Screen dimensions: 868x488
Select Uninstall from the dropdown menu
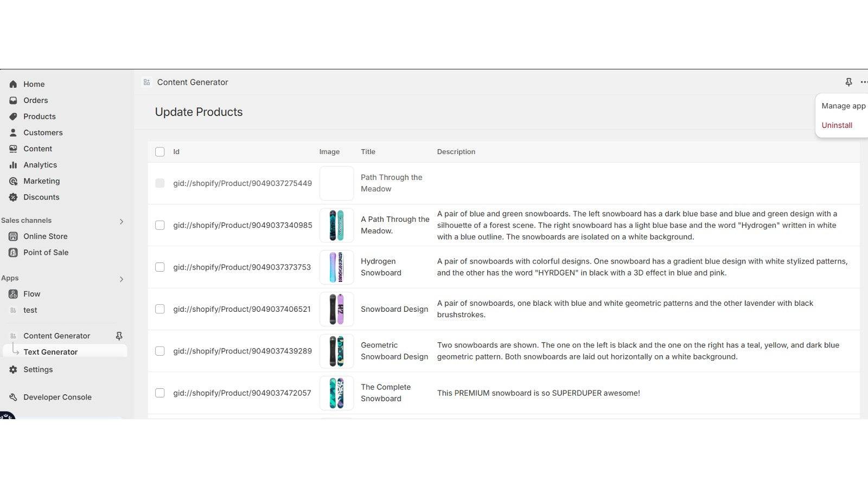(837, 125)
